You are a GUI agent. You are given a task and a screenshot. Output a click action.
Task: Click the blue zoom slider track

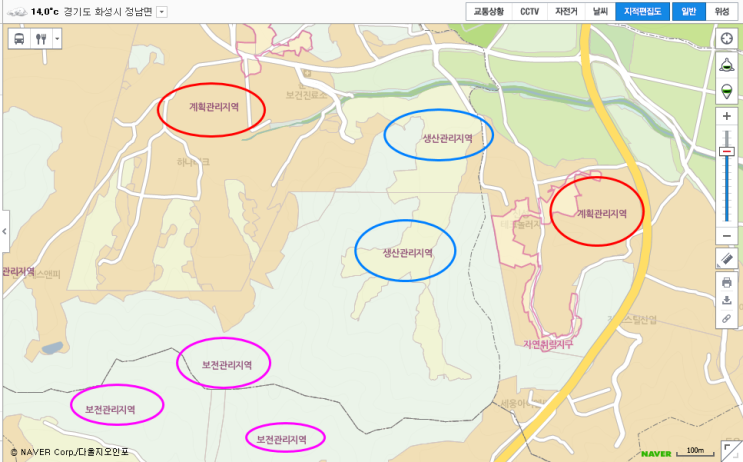[726, 190]
